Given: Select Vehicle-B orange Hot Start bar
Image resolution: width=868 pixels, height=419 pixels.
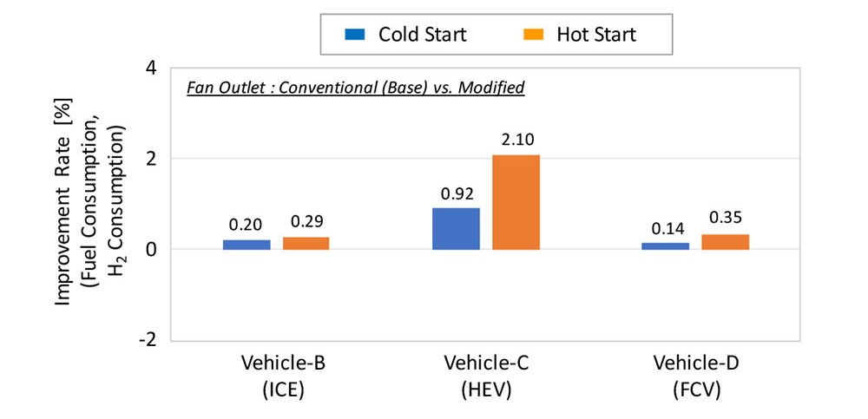Looking at the screenshot, I should (306, 244).
